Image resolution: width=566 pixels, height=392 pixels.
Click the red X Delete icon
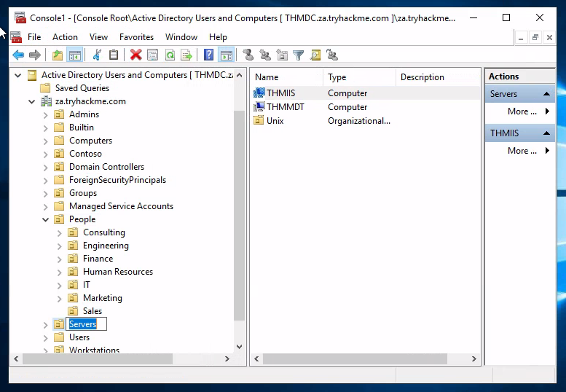click(135, 55)
